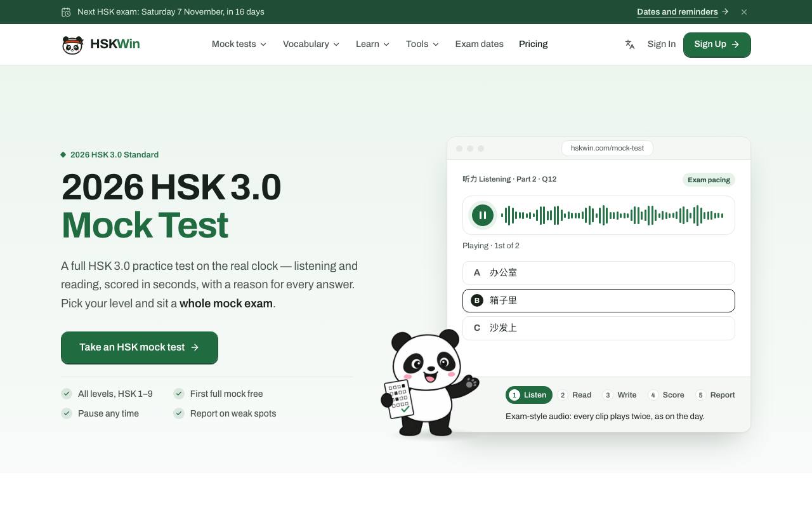The width and height of the screenshot is (812, 508).
Task: Click the Sign Up button
Action: [717, 44]
